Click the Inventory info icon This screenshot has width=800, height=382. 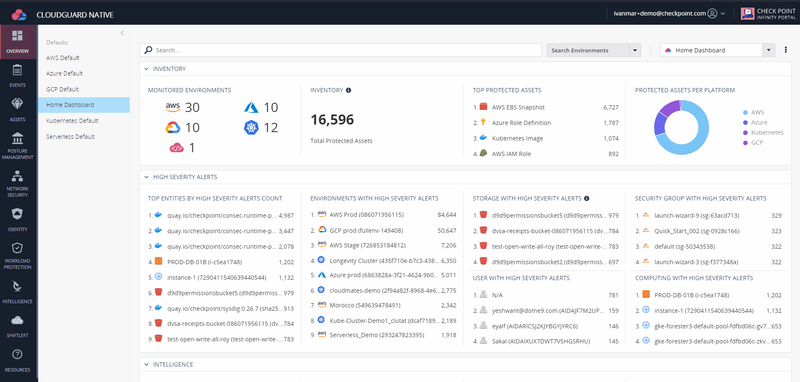[348, 90]
